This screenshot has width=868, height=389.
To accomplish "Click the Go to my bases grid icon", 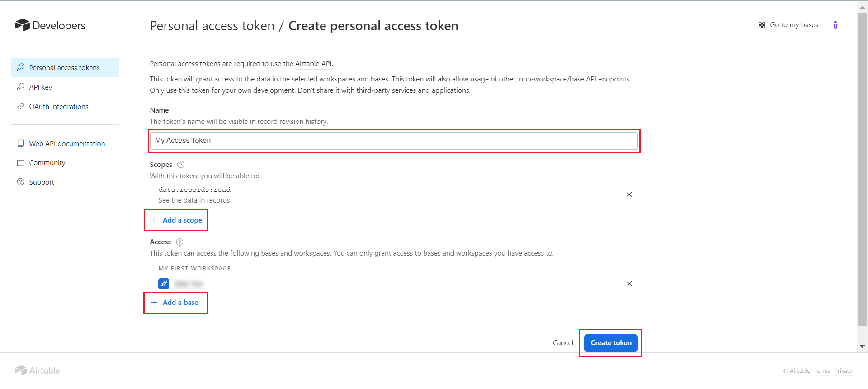I will 762,25.
